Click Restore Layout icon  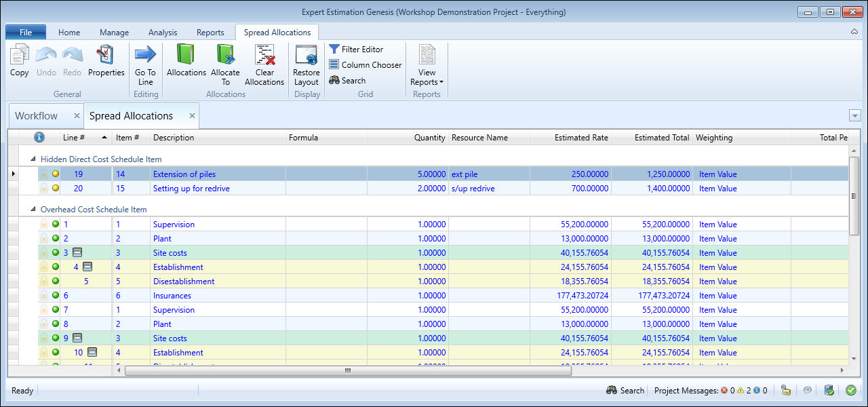(x=307, y=56)
